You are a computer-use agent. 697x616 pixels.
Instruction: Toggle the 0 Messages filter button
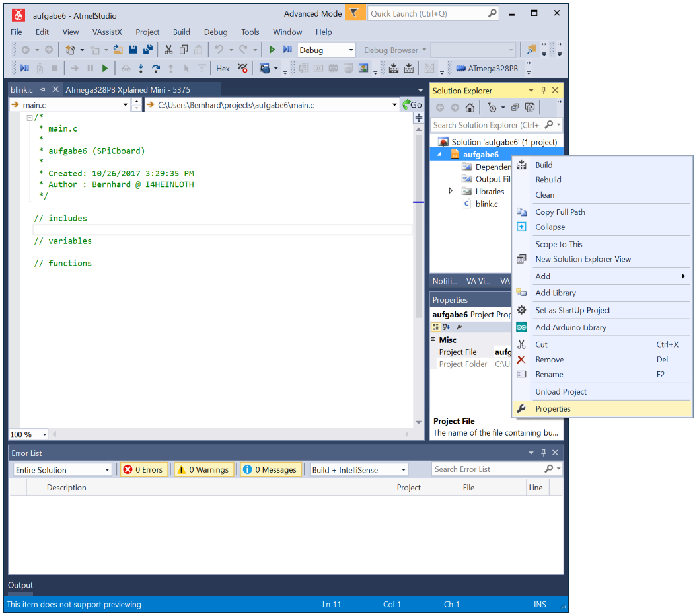(x=272, y=469)
